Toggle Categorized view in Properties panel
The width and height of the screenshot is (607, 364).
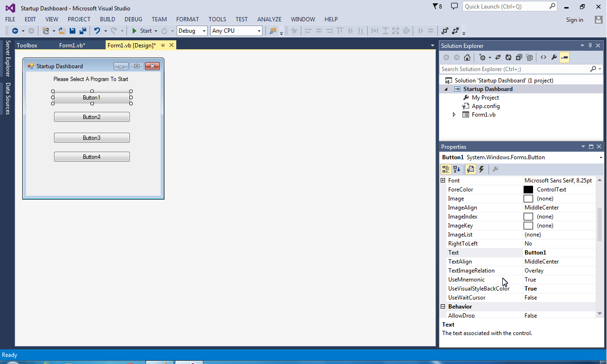tap(445, 169)
